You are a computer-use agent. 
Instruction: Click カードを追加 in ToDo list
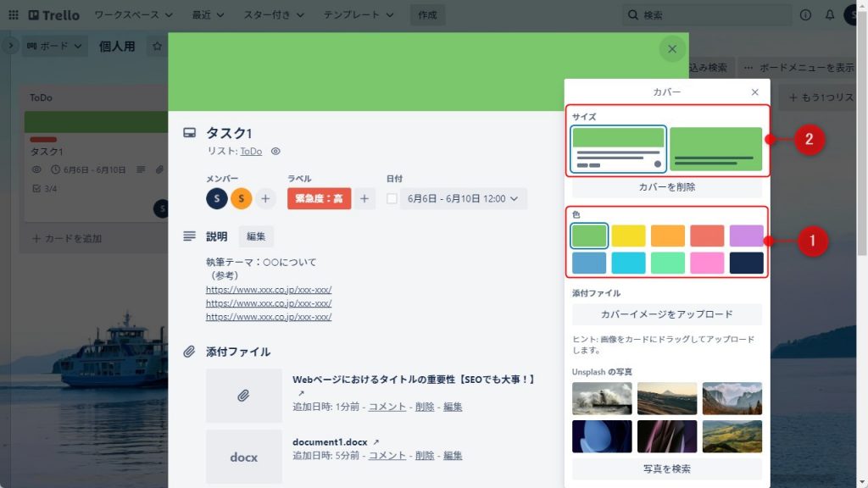tap(67, 238)
